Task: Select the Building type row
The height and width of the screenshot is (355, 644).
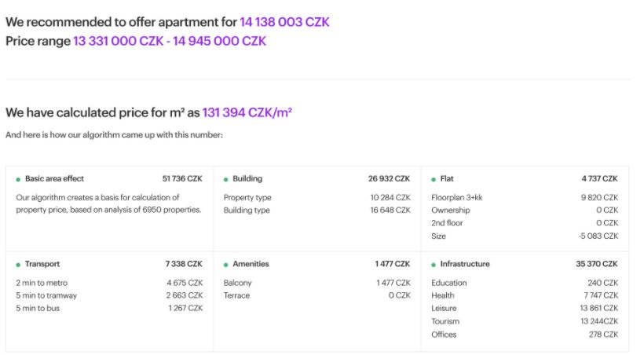Action: [x=317, y=210]
